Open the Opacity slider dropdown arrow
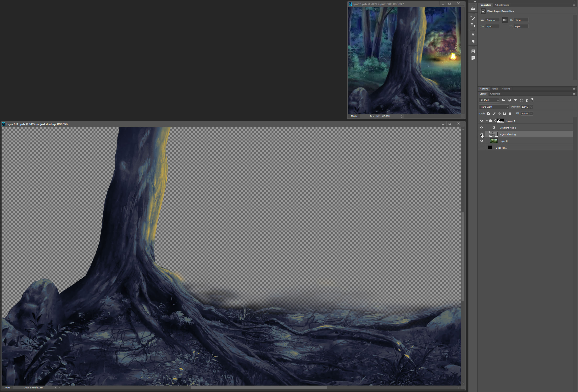Viewport: 578px width, 392px height. 531,107
